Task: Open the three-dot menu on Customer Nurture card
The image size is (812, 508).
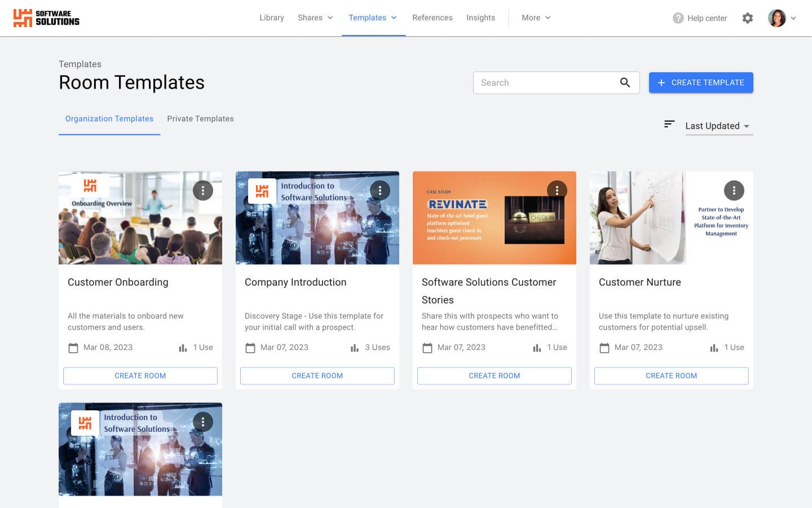Action: (734, 190)
